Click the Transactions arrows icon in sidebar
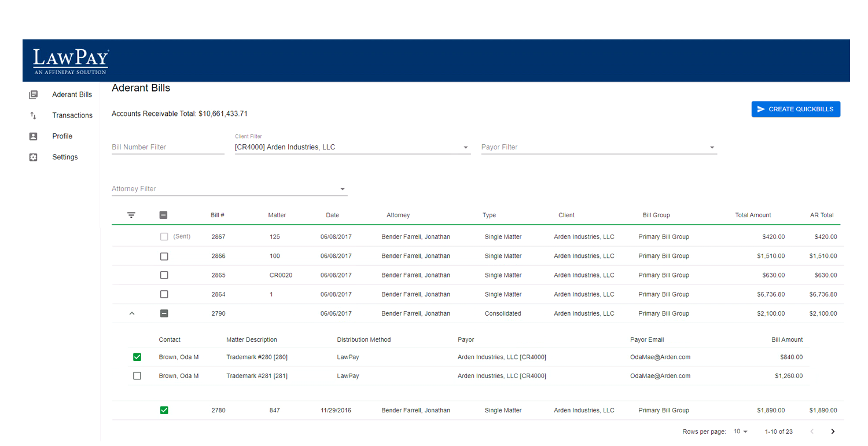This screenshot has height=446, width=868. pos(33,115)
